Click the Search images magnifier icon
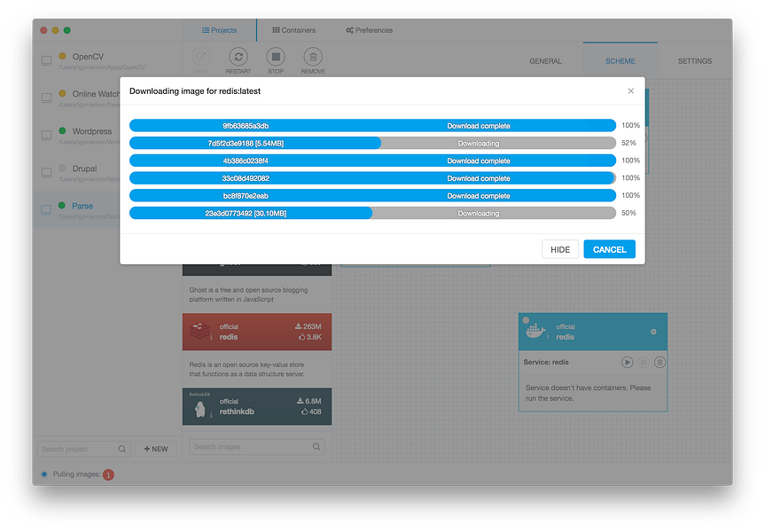This screenshot has width=765, height=532. click(316, 447)
